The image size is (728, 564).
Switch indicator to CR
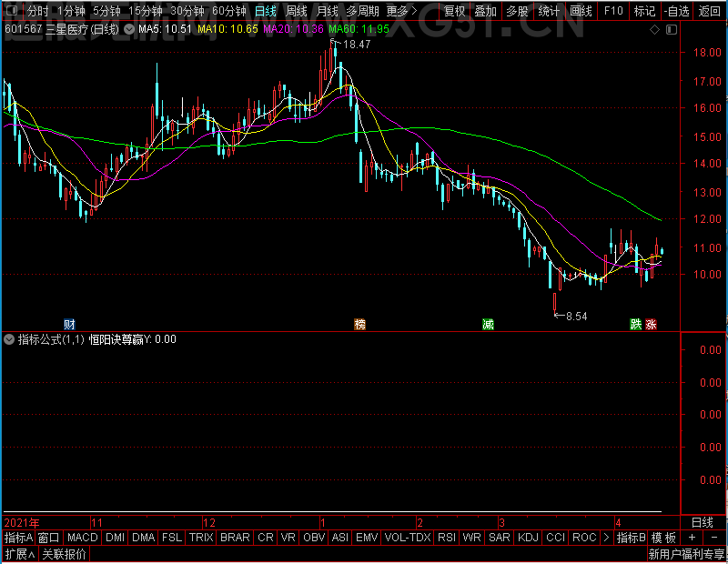pyautogui.click(x=266, y=538)
